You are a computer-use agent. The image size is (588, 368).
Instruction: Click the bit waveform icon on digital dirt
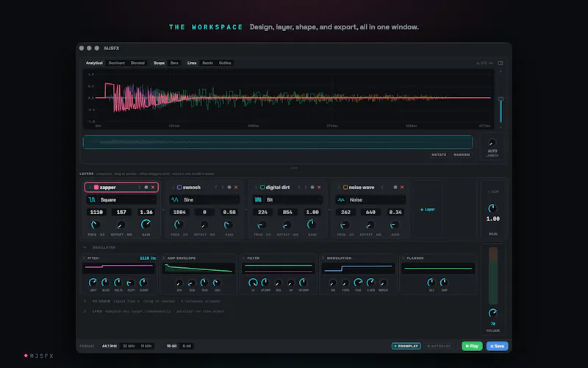click(x=258, y=199)
